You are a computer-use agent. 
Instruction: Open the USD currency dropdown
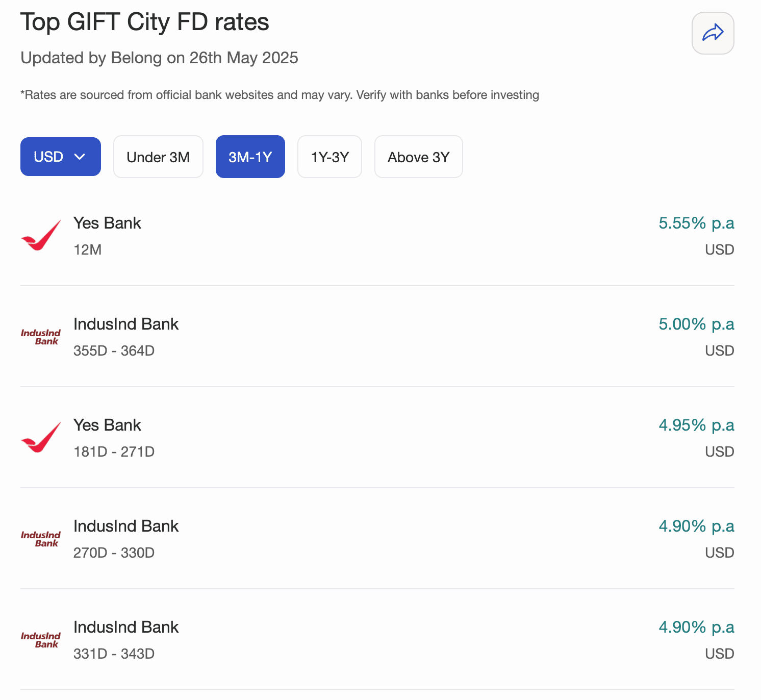[x=61, y=157]
